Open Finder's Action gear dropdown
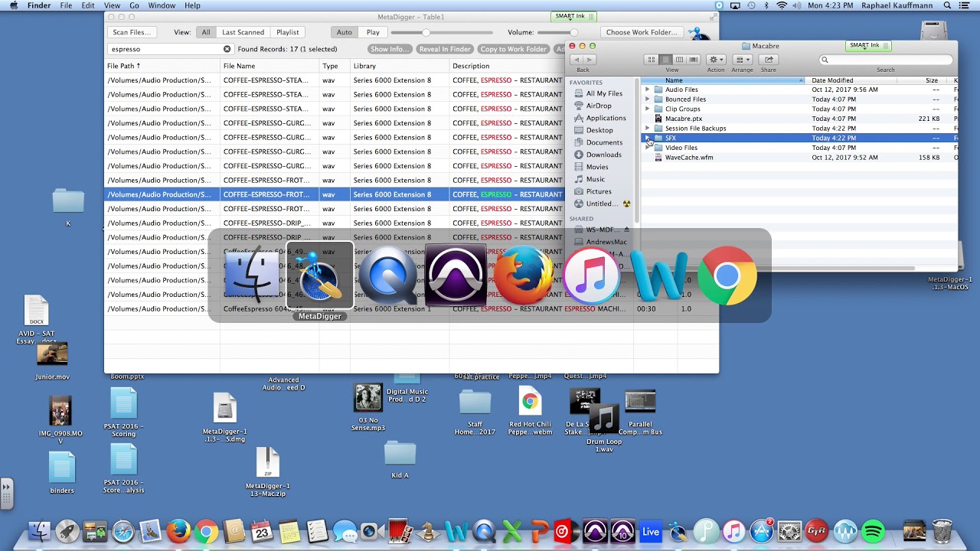This screenshot has width=980, height=551. pos(716,60)
